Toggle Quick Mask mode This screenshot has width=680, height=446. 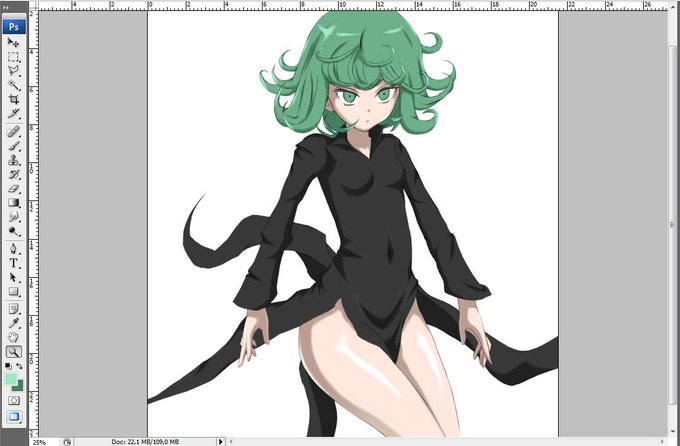[13, 400]
